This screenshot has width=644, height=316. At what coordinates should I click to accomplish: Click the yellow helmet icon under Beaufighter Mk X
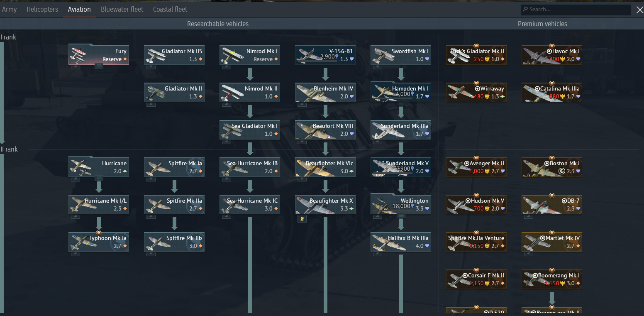(302, 218)
